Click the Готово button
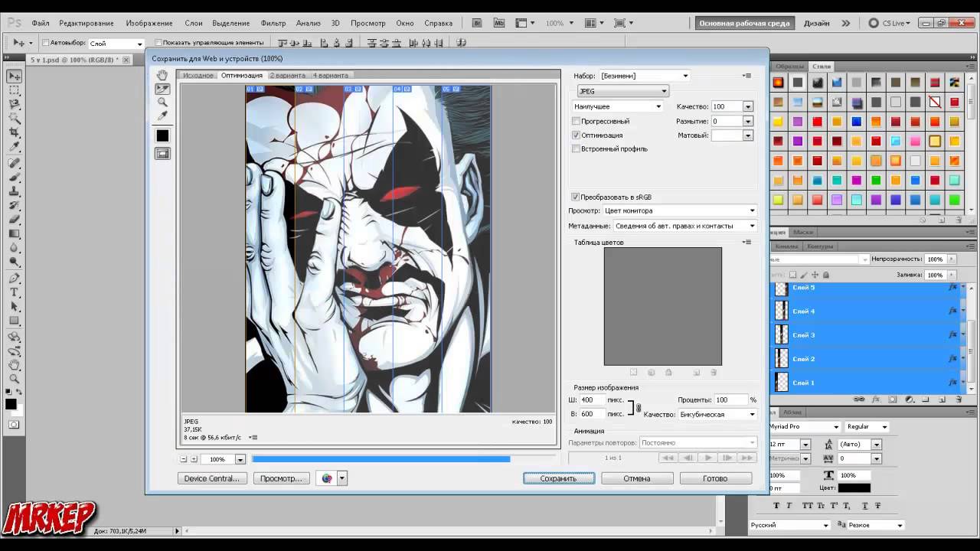980x551 pixels. click(715, 478)
